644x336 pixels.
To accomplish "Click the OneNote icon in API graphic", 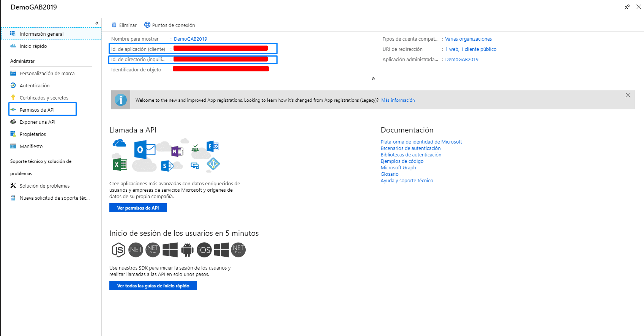I will tap(177, 151).
